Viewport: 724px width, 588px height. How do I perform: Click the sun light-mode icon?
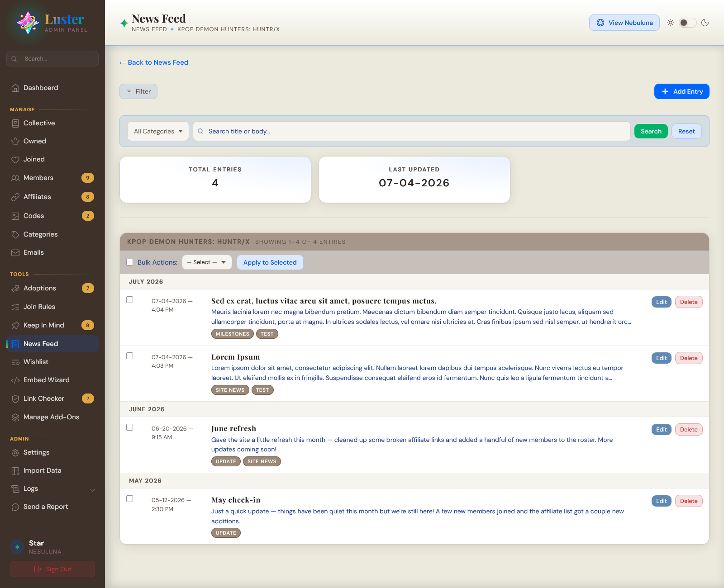point(671,23)
